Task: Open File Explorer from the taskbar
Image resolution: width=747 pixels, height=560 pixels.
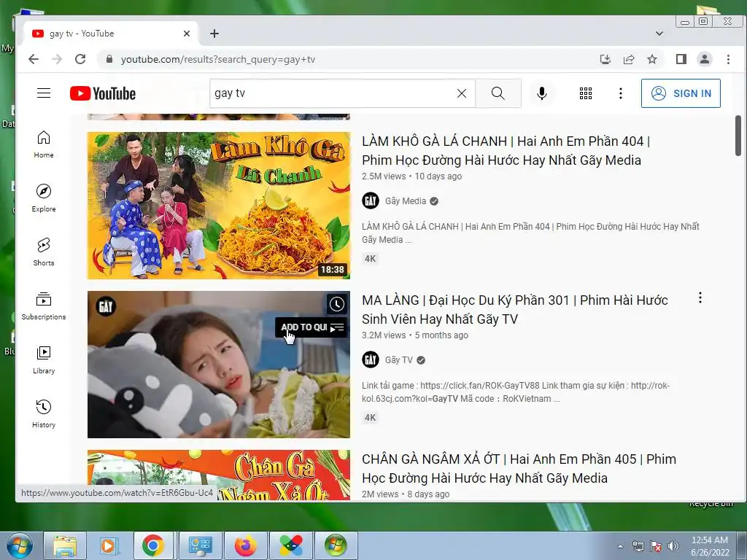Action: (x=65, y=545)
